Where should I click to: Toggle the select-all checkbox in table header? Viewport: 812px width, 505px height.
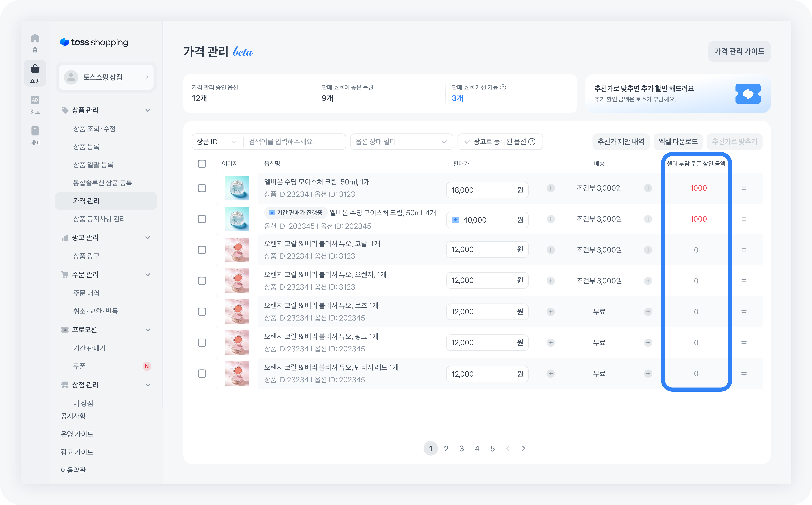pos(202,164)
